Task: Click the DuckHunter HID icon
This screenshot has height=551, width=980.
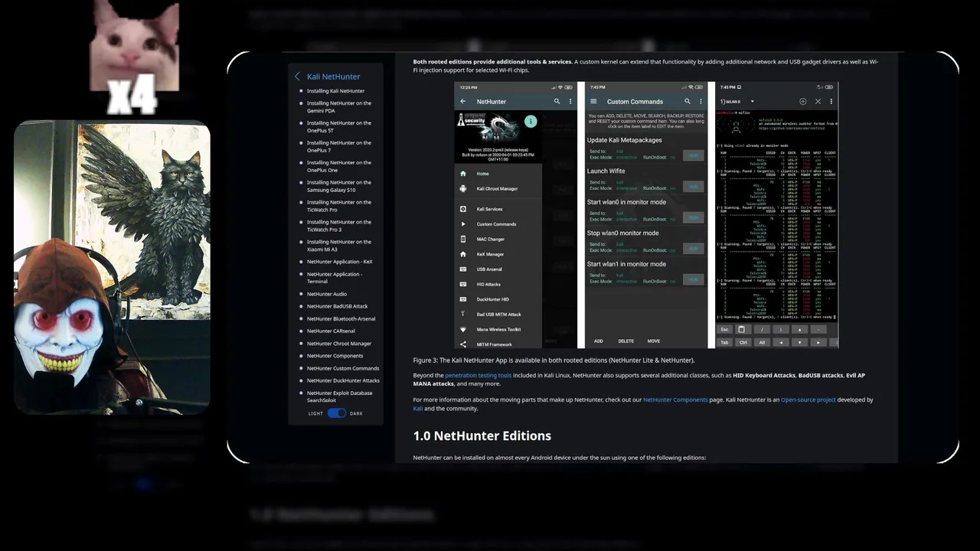Action: [x=462, y=299]
